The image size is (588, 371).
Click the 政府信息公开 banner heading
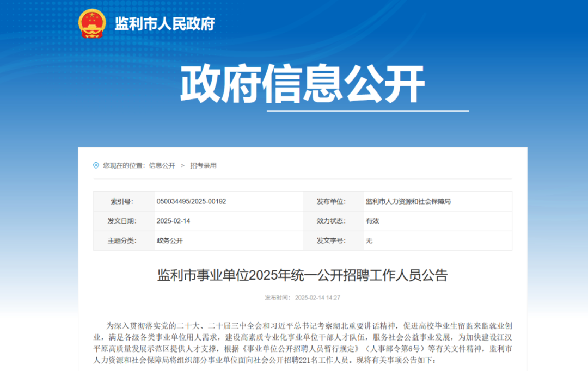click(x=302, y=84)
